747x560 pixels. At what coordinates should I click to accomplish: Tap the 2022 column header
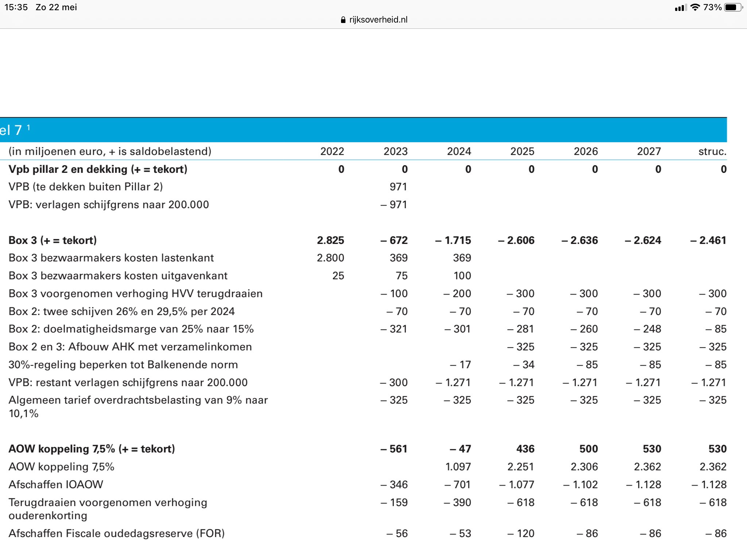[x=332, y=151]
